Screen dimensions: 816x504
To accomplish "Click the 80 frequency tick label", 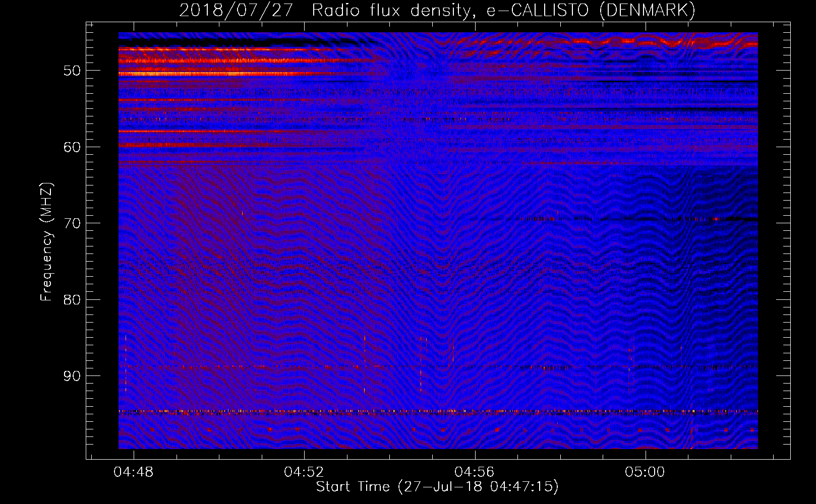I will [72, 300].
